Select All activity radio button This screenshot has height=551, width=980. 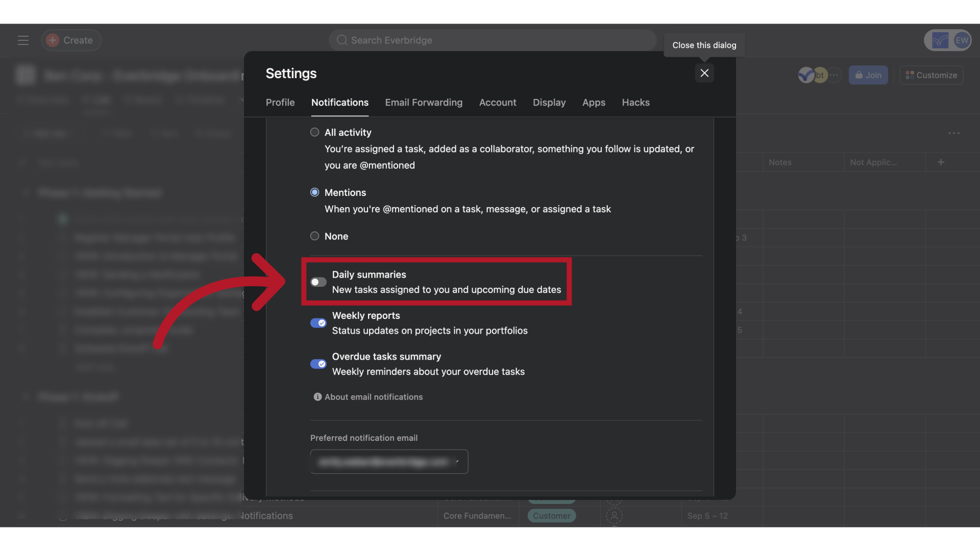coord(314,133)
